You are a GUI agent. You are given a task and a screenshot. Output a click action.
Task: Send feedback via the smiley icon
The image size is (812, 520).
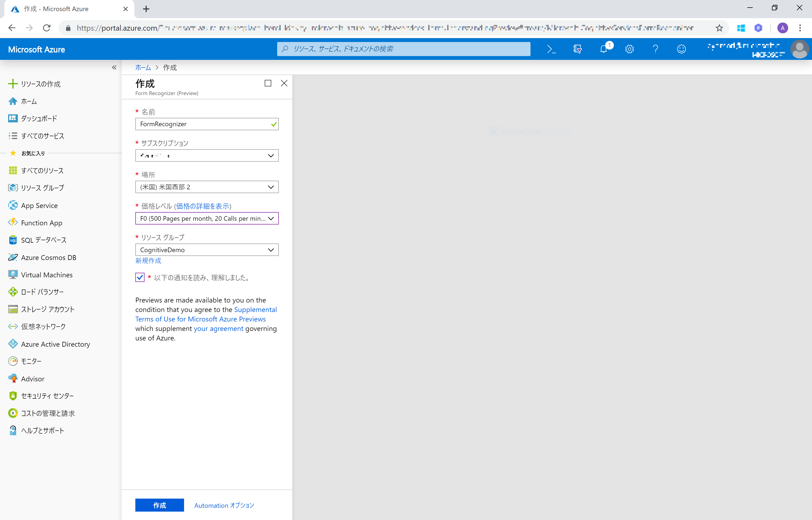pyautogui.click(x=681, y=49)
